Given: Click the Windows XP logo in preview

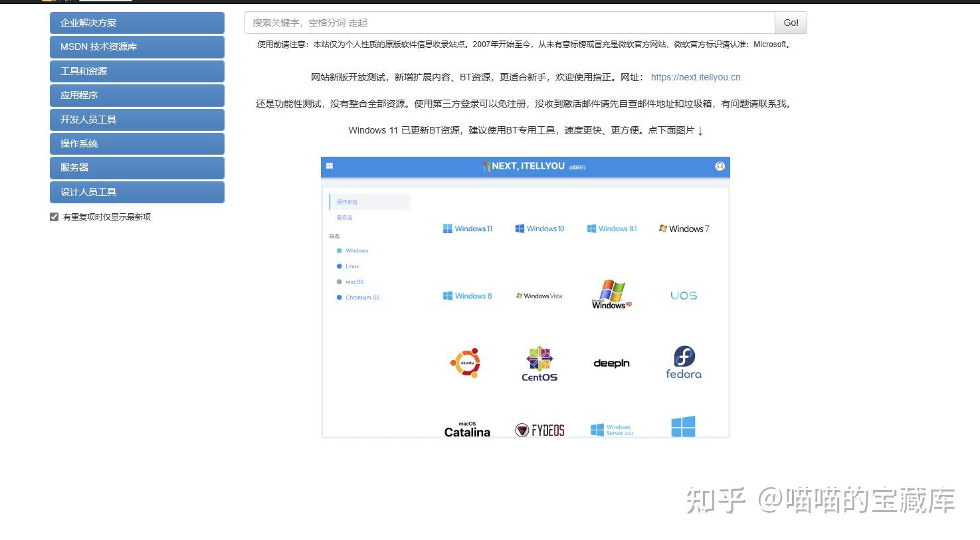Looking at the screenshot, I should coord(612,294).
